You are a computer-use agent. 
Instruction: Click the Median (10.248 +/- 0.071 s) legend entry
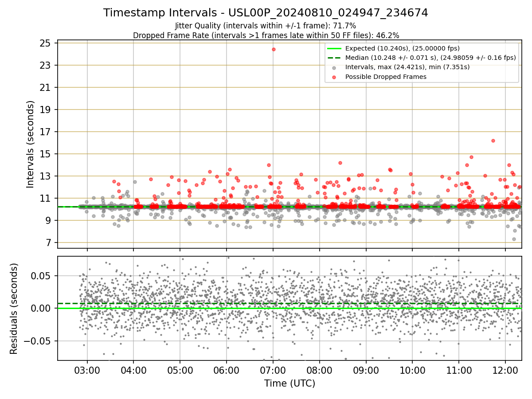pyautogui.click(x=422, y=58)
